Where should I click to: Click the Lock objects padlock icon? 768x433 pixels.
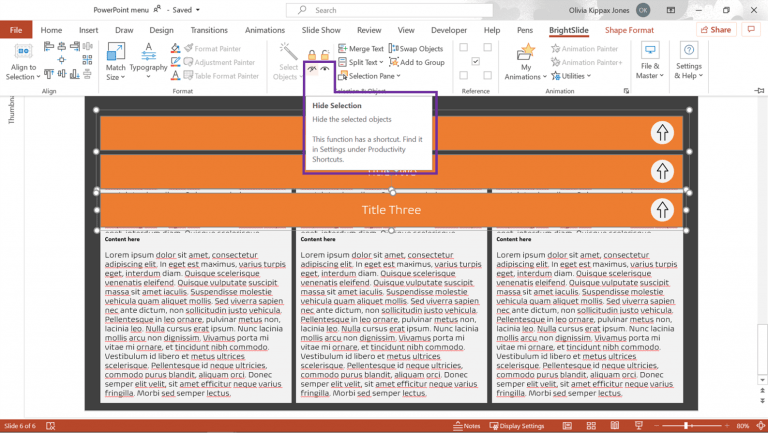(x=312, y=54)
